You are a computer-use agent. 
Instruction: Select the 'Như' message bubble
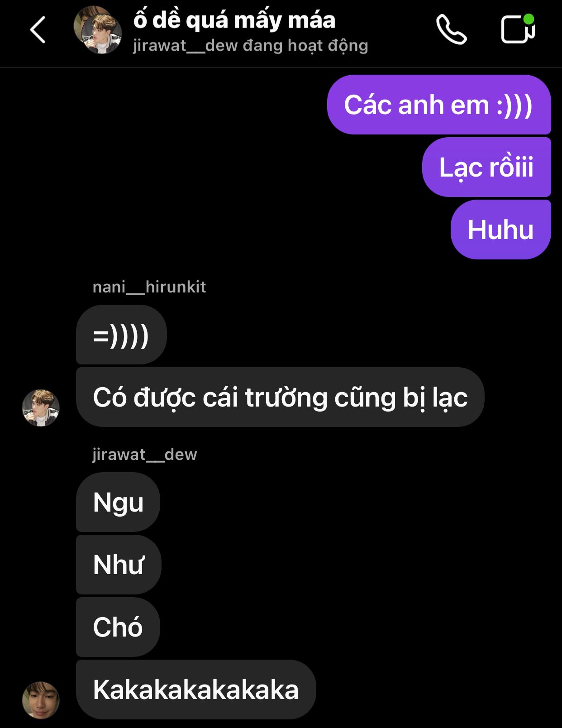[119, 565]
